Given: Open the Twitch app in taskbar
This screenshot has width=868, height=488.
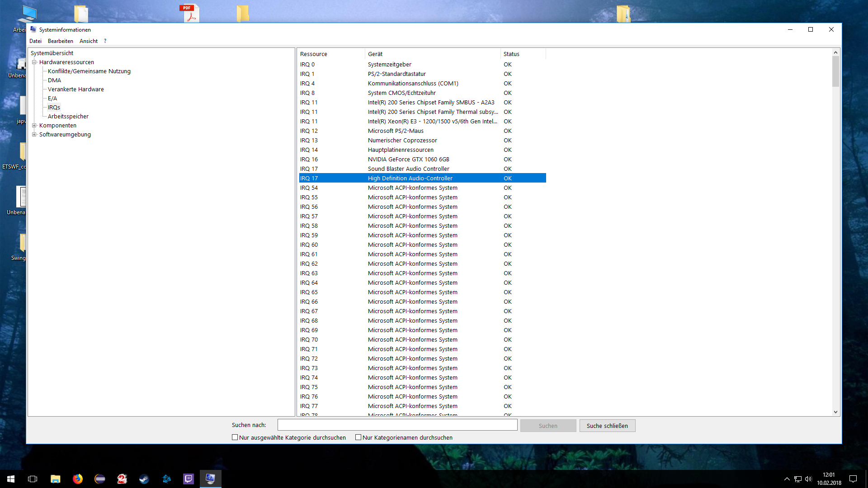Looking at the screenshot, I should (189, 479).
